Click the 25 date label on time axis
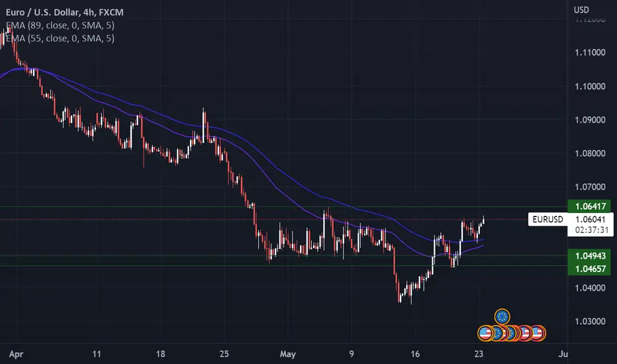This screenshot has width=617, height=364. [224, 354]
